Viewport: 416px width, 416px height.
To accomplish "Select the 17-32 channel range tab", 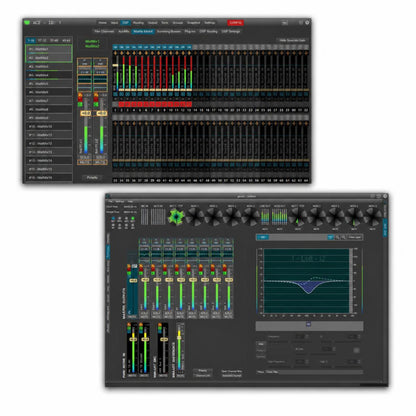I will click(42, 40).
